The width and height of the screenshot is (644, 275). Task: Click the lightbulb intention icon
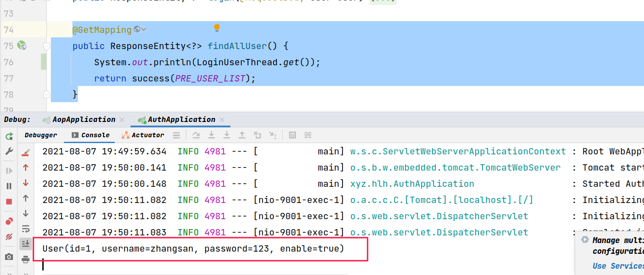click(217, 28)
